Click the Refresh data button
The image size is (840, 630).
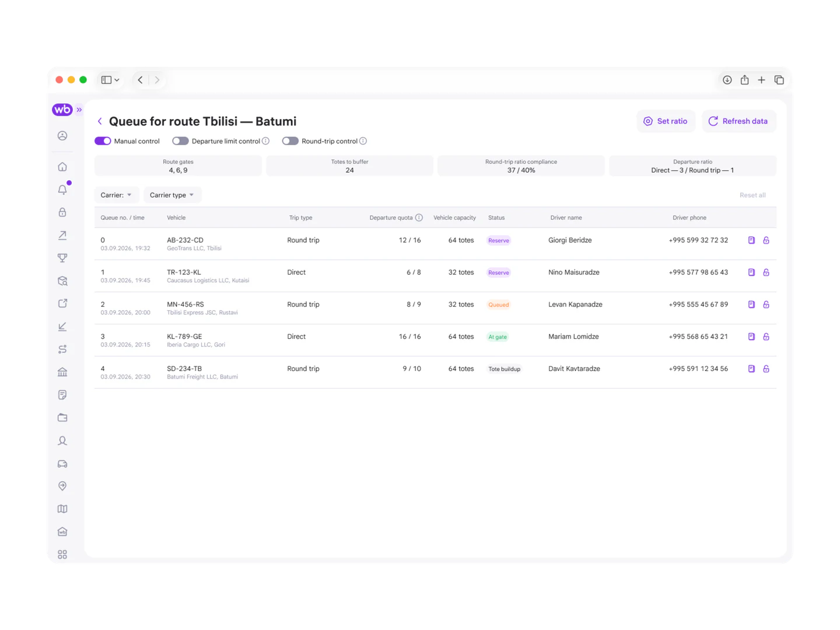point(739,121)
